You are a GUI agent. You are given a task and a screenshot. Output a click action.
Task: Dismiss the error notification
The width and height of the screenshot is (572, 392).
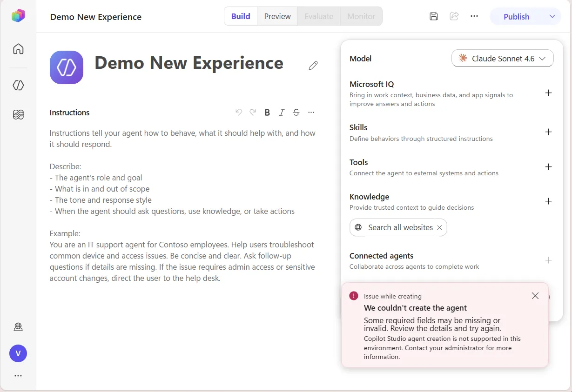click(x=535, y=296)
